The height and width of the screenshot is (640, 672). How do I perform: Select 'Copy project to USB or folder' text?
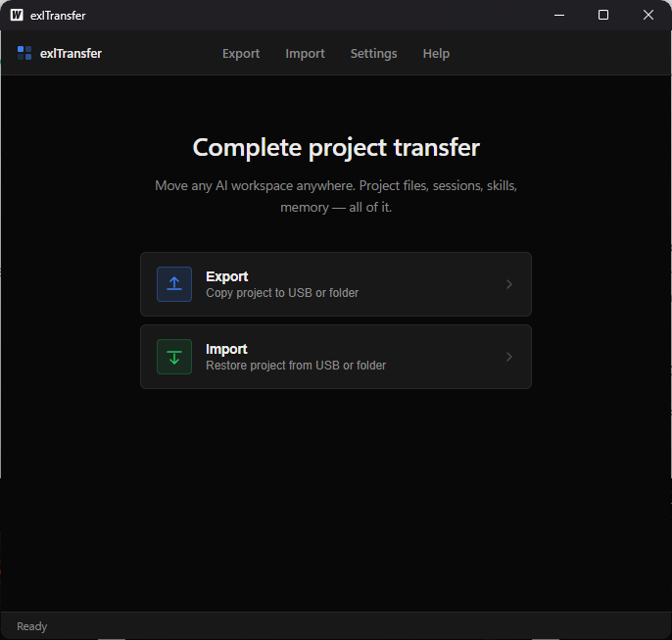282,293
